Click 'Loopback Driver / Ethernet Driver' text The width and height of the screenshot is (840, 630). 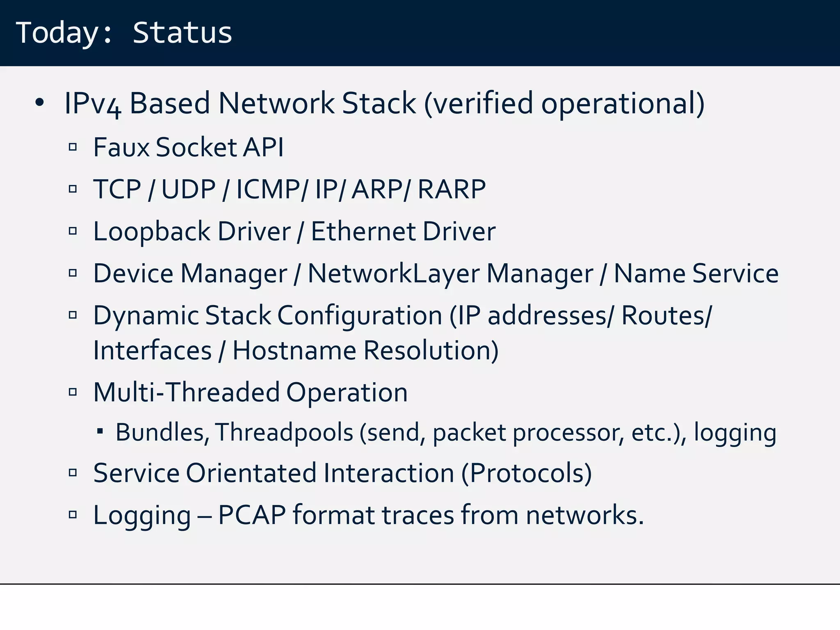click(294, 232)
